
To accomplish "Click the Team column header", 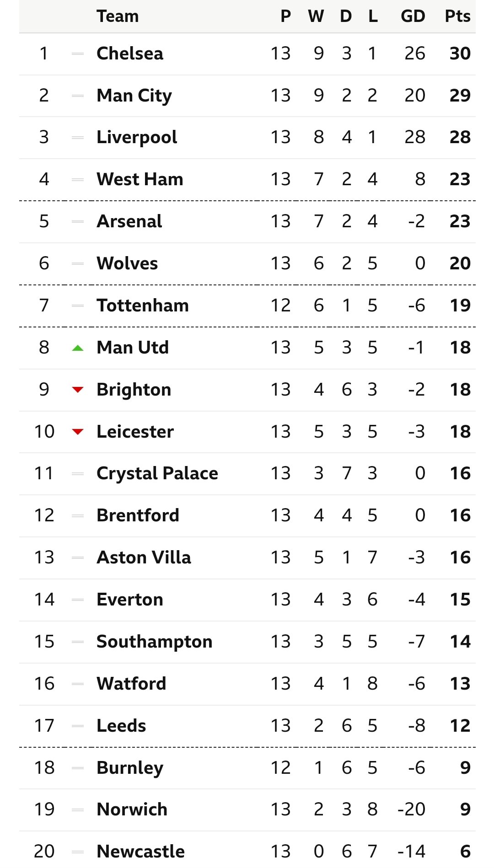I will [x=118, y=16].
